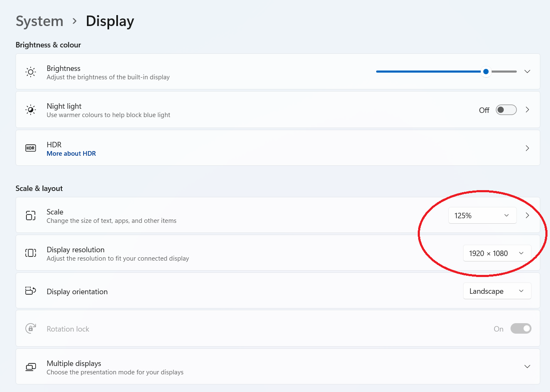This screenshot has height=392, width=550.
Task: Turn on the Night light toggle
Action: click(x=506, y=110)
